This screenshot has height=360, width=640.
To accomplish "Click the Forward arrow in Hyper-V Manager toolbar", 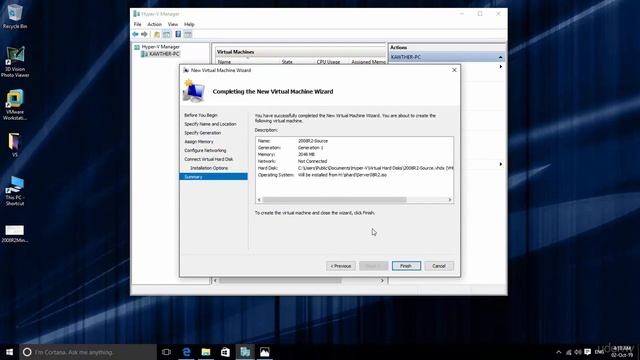I will pos(144,34).
